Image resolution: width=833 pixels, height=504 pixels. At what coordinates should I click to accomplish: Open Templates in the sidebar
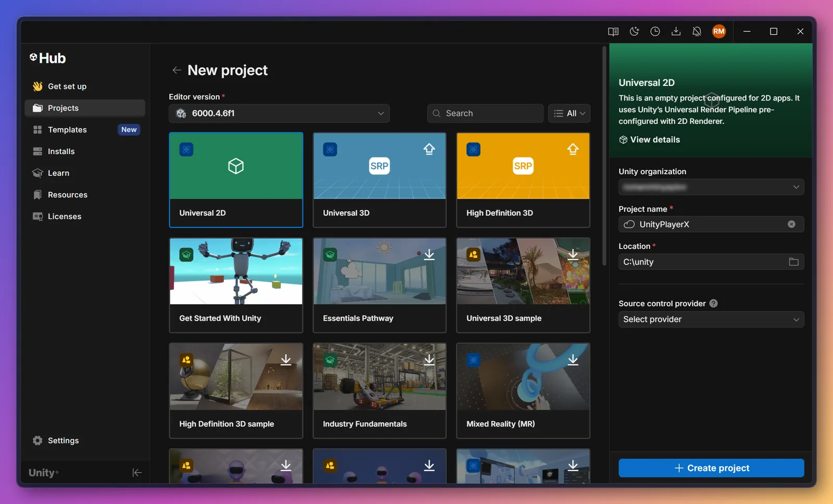click(85, 130)
